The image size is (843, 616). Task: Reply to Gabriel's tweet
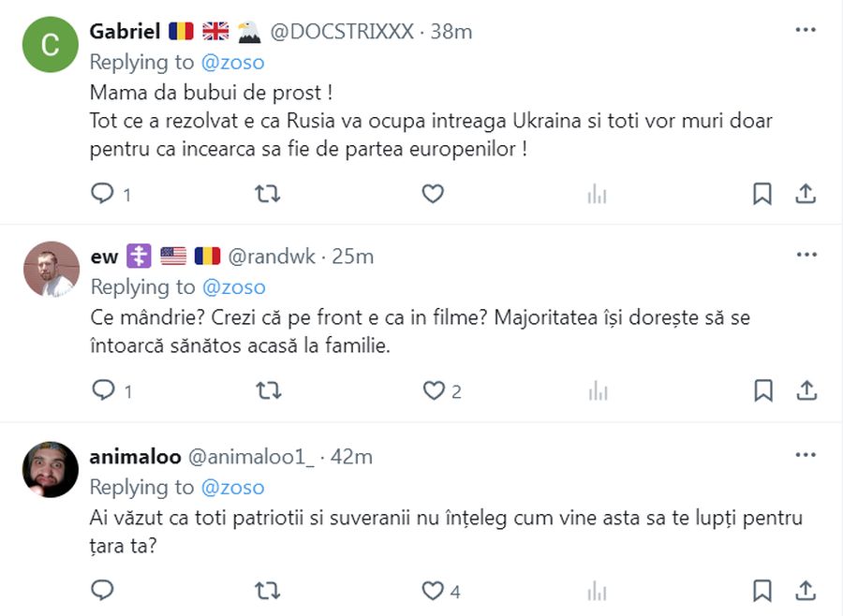102,194
